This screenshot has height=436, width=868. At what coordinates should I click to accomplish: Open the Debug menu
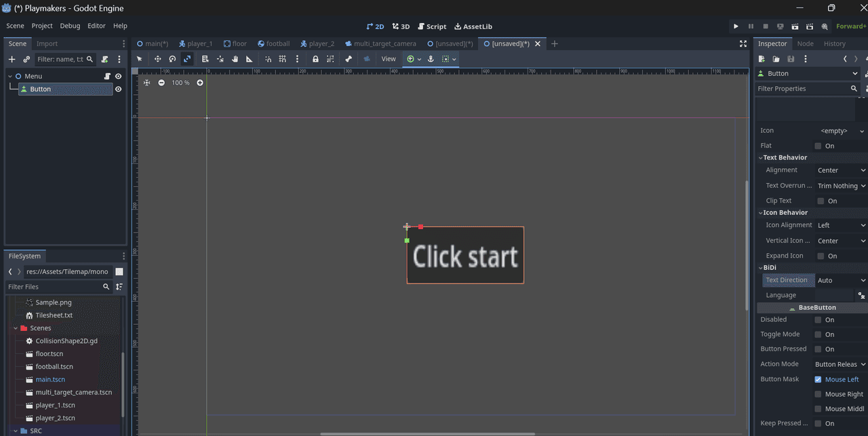[70, 26]
